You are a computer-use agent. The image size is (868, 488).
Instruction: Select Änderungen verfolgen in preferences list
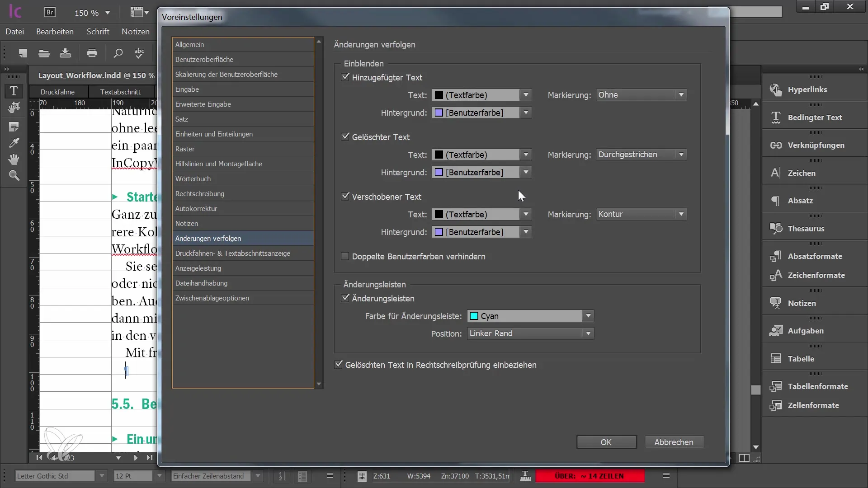pyautogui.click(x=208, y=238)
